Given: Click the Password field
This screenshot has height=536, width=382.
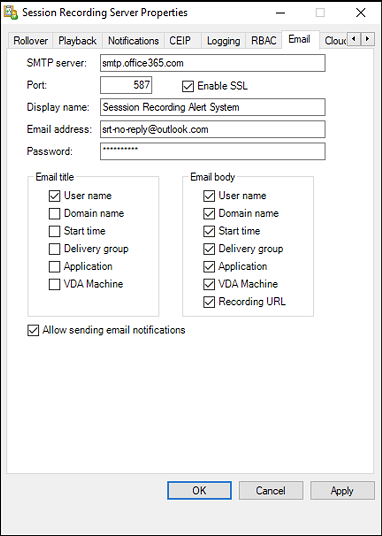Looking at the screenshot, I should [212, 151].
